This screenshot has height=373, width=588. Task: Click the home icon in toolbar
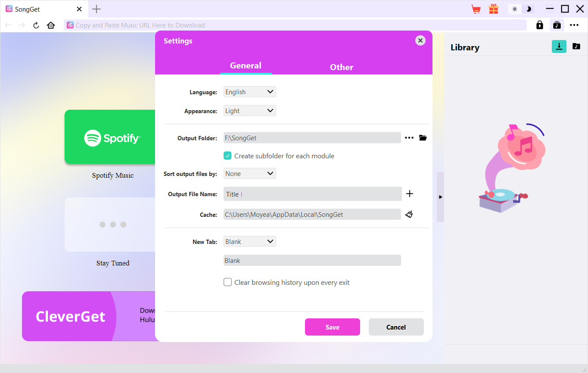[51, 25]
